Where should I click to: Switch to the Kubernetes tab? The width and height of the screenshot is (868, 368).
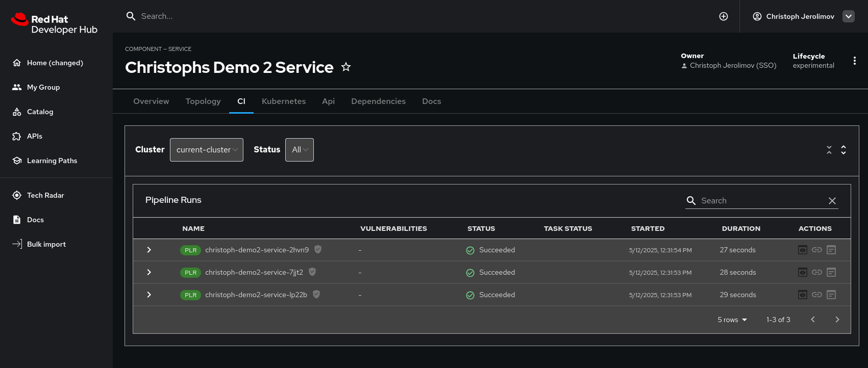(x=284, y=101)
